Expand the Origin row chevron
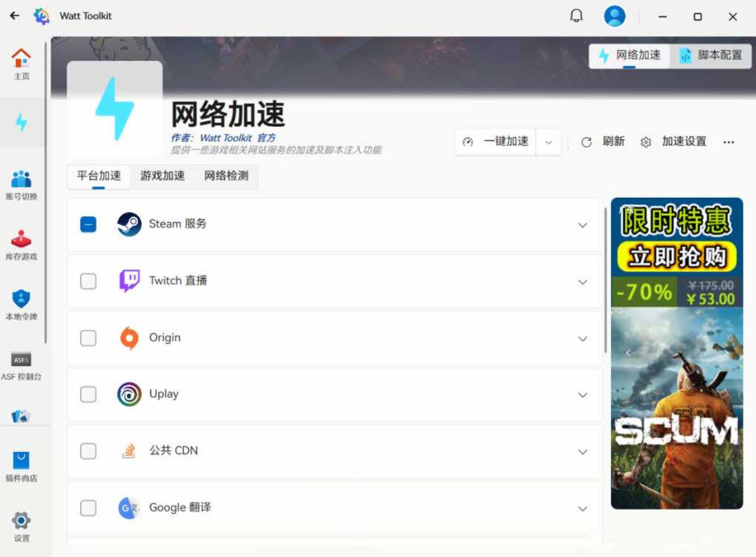Viewport: 756px width, 557px height. point(582,338)
